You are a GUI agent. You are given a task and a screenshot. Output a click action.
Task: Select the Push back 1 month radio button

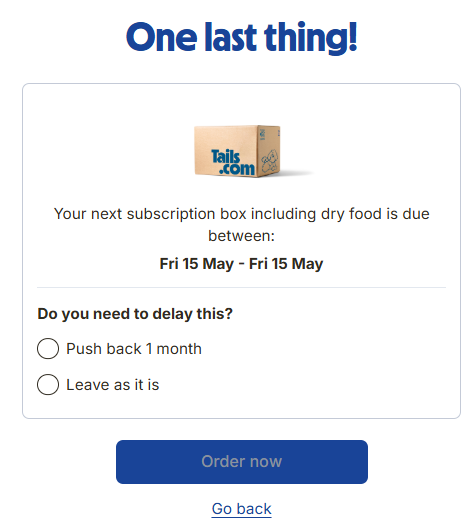48,348
